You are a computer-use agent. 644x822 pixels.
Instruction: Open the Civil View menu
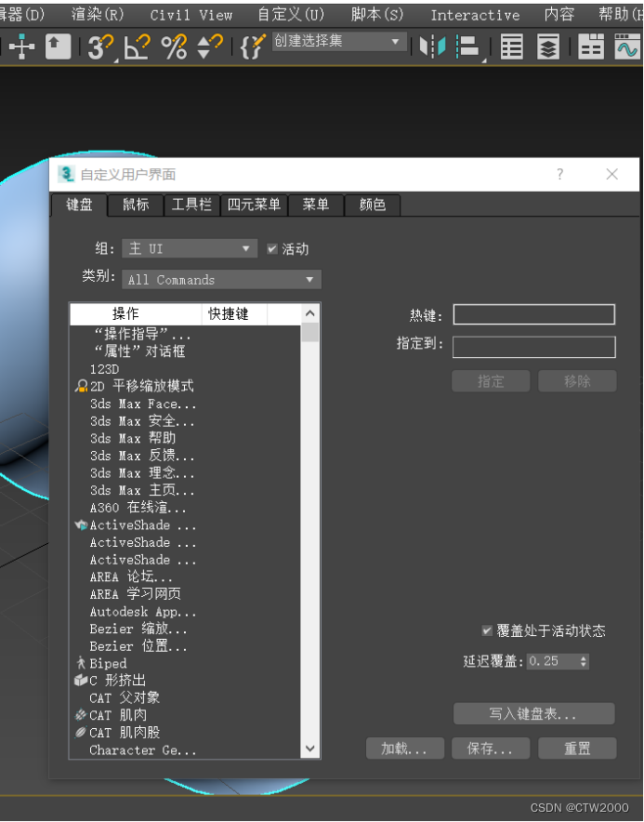pos(191,15)
